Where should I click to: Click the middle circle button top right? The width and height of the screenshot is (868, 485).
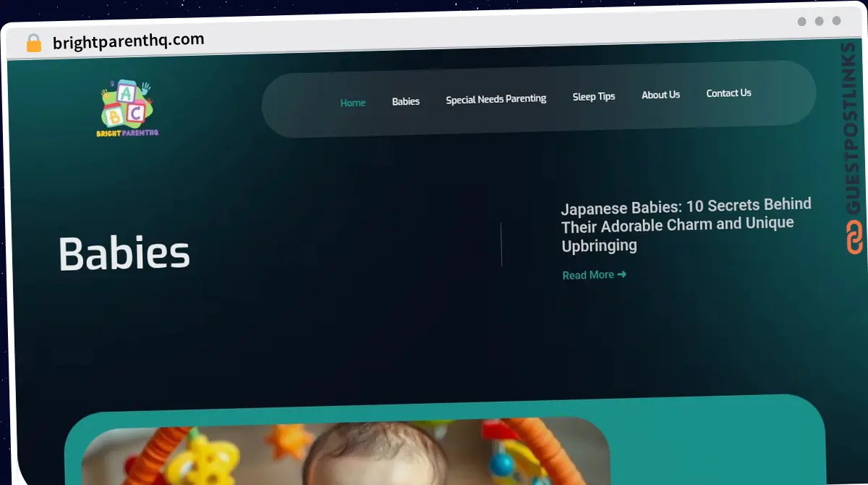(x=818, y=22)
